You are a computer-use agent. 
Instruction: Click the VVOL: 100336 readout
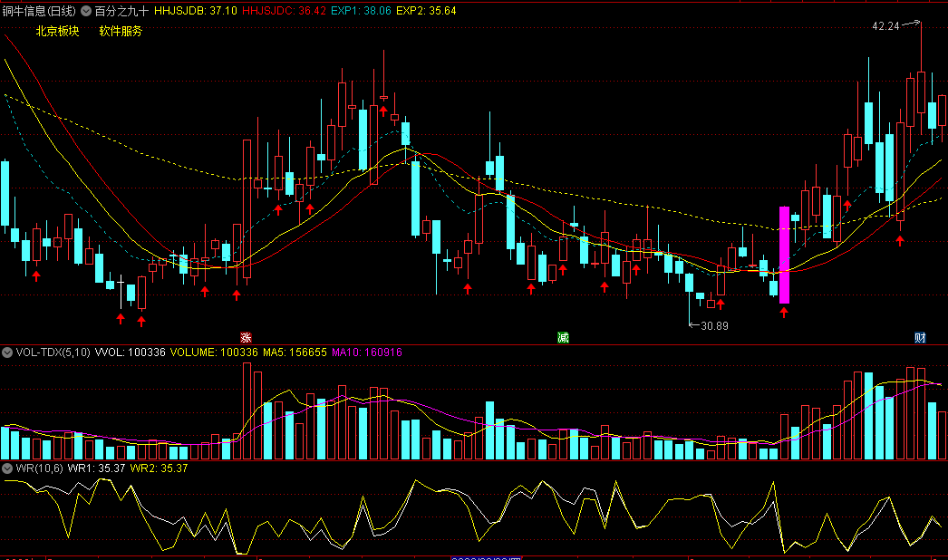130,352
